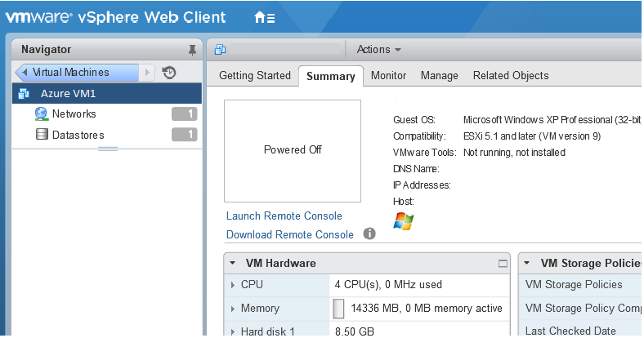
Task: Expand the CPU hardware row
Action: click(x=233, y=285)
